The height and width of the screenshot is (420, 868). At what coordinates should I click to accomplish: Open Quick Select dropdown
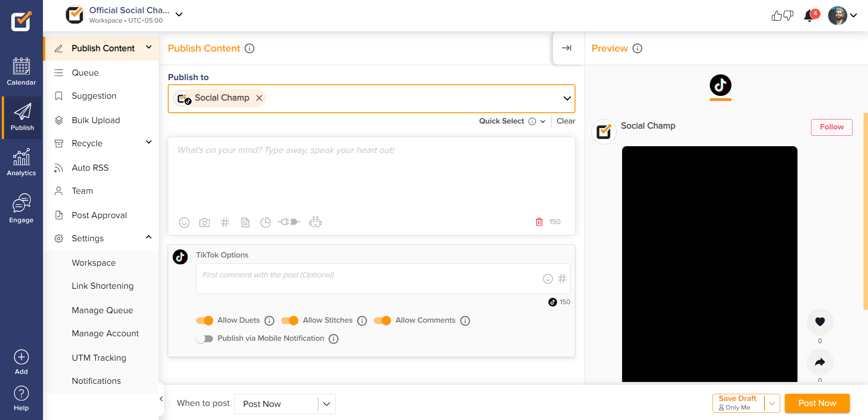[x=512, y=121]
